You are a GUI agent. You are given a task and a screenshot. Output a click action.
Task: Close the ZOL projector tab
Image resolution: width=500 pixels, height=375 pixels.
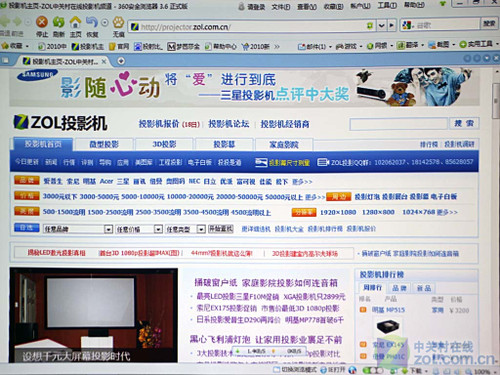pos(104,61)
